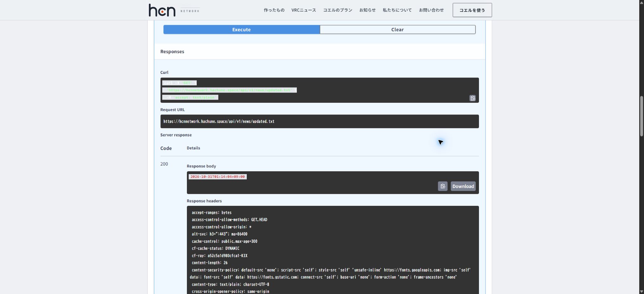Click the request URL text

click(219, 121)
